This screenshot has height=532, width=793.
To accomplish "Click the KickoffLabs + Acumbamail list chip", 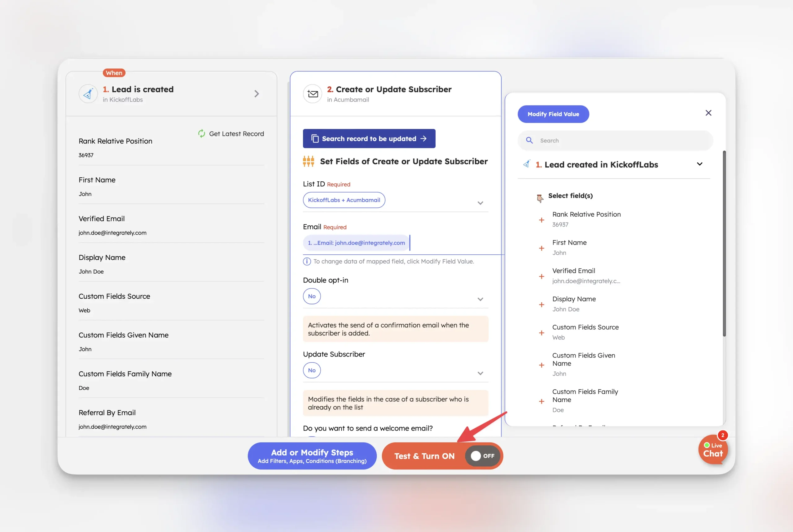I will 344,200.
